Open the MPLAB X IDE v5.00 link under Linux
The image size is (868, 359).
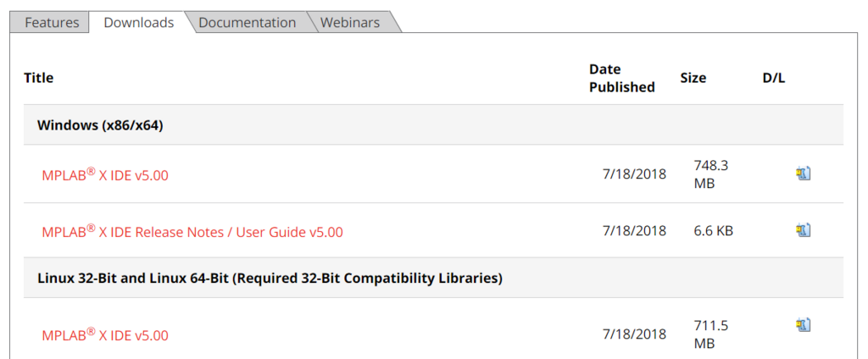click(x=105, y=334)
